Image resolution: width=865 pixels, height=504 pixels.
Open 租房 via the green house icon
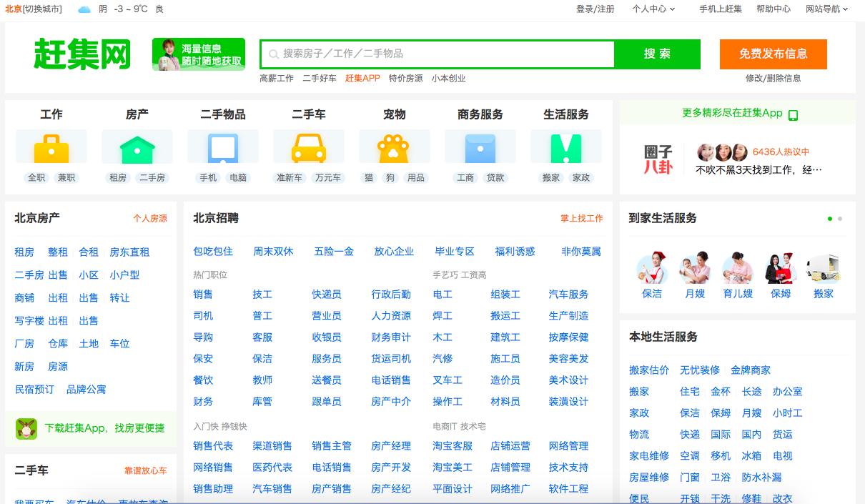click(137, 148)
